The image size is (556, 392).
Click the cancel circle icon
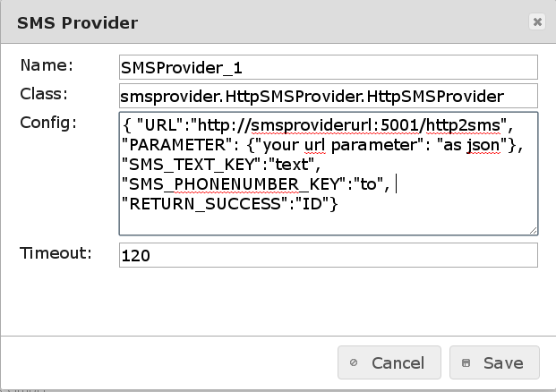[355, 363]
